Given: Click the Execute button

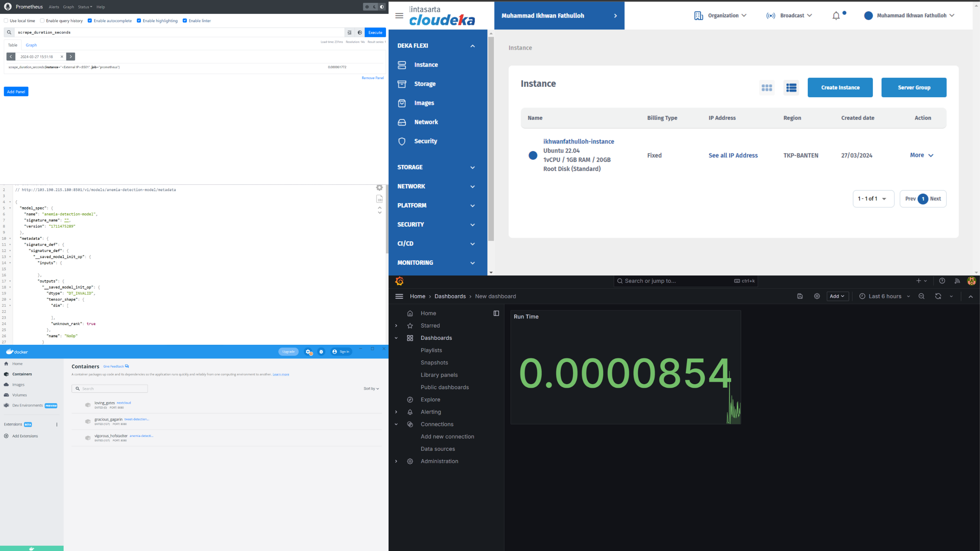Looking at the screenshot, I should point(375,33).
